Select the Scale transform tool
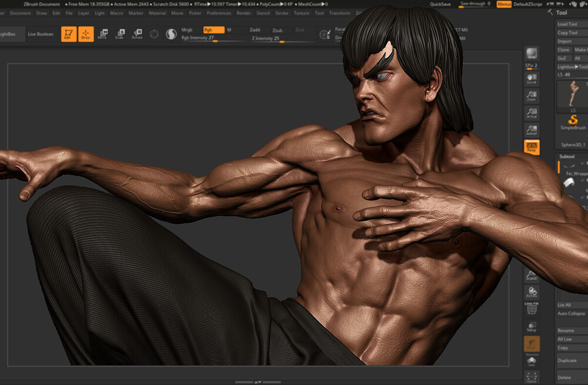The height and width of the screenshot is (385, 588). pos(119,34)
